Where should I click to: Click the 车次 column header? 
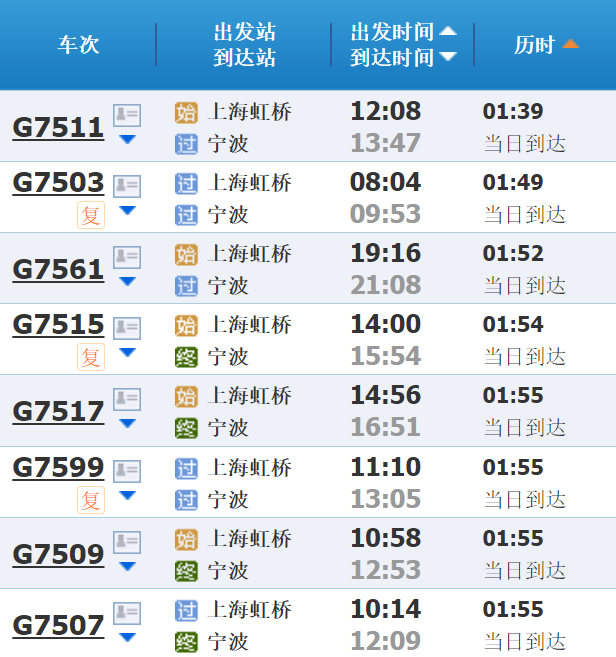click(78, 44)
